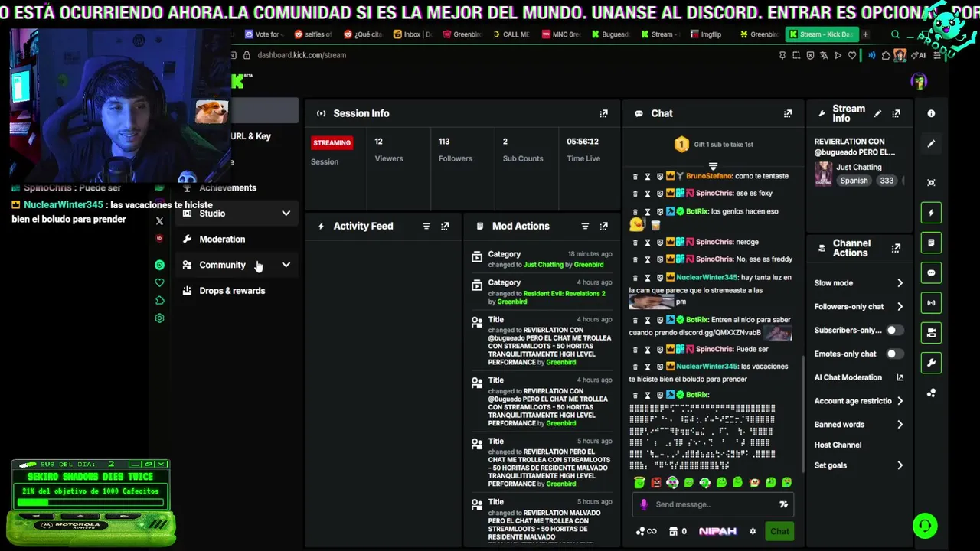Toggle the camera widget in right sidebar
This screenshot has height=551, width=980.
click(x=931, y=333)
